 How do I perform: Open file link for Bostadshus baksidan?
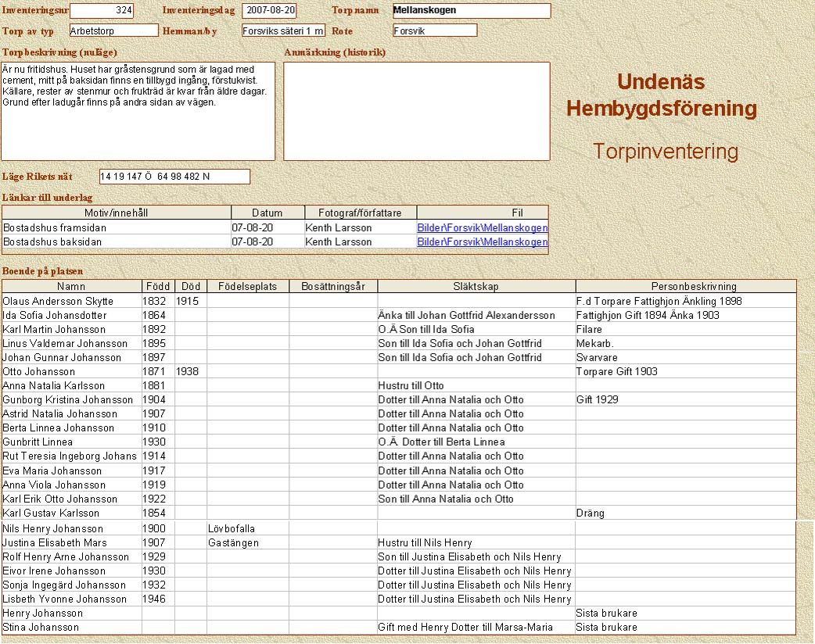[x=482, y=241]
